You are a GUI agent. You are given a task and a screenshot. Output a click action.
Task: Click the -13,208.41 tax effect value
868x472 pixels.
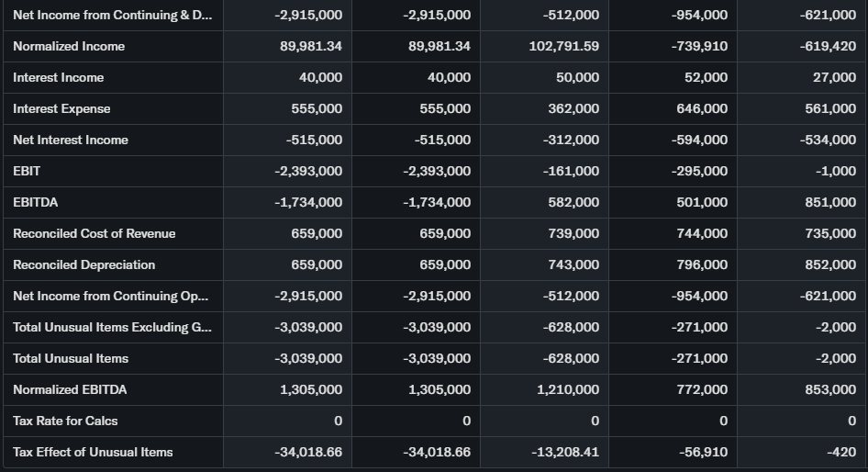pyautogui.click(x=565, y=452)
